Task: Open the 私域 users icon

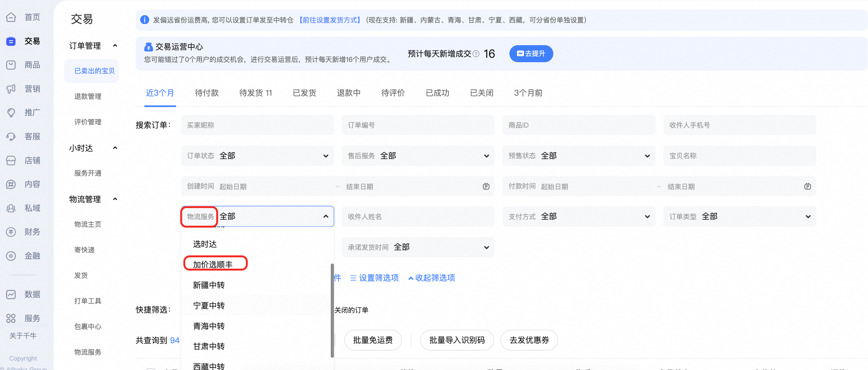Action: [x=11, y=208]
